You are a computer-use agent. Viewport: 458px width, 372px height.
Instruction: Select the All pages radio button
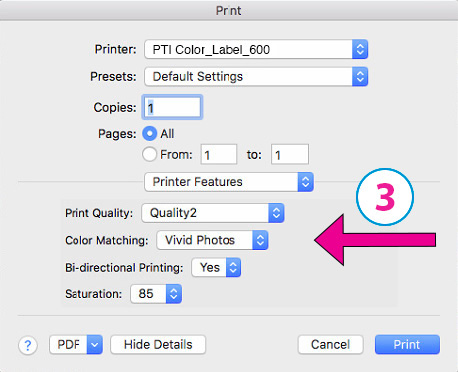tap(150, 134)
